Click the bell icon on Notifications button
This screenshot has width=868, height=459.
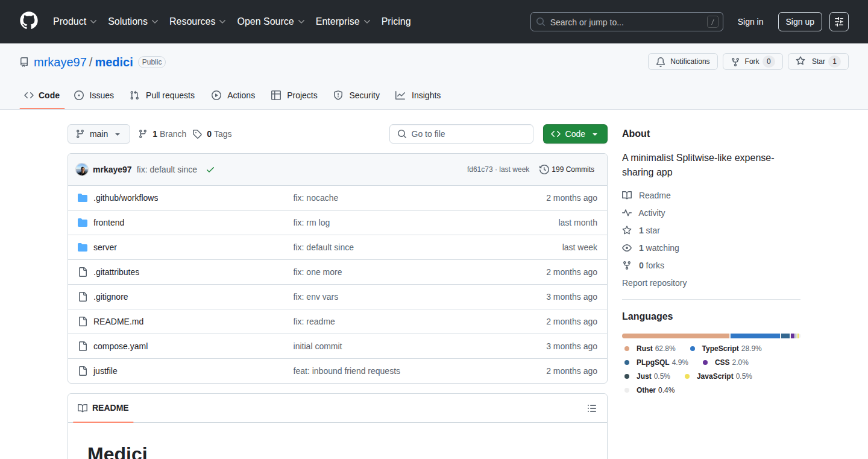[x=661, y=62]
